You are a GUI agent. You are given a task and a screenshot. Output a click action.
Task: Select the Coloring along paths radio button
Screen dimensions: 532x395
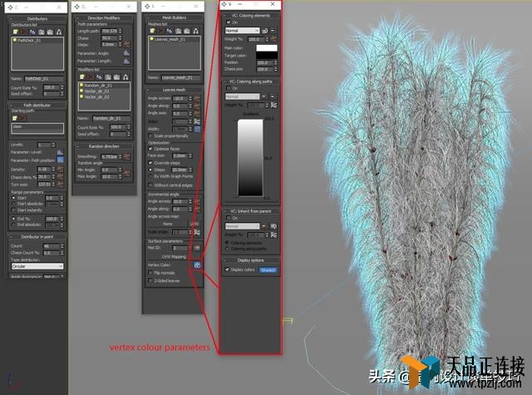[227, 249]
